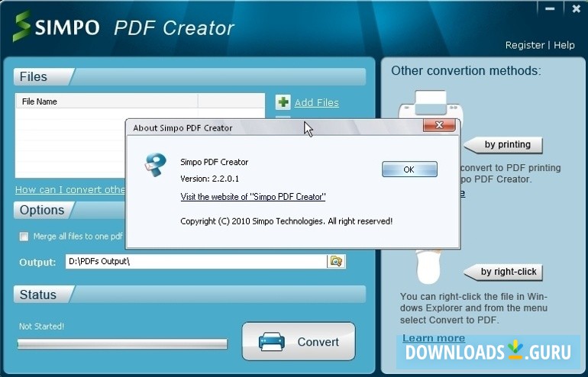Click the Not Started! status text
Viewport: 588px width, 377px height.
[x=42, y=327]
